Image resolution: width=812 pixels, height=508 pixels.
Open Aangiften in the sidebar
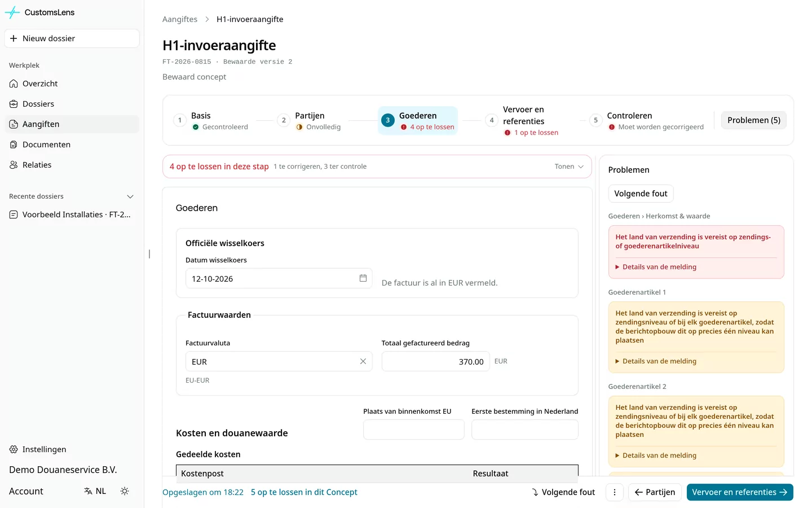[x=72, y=124]
